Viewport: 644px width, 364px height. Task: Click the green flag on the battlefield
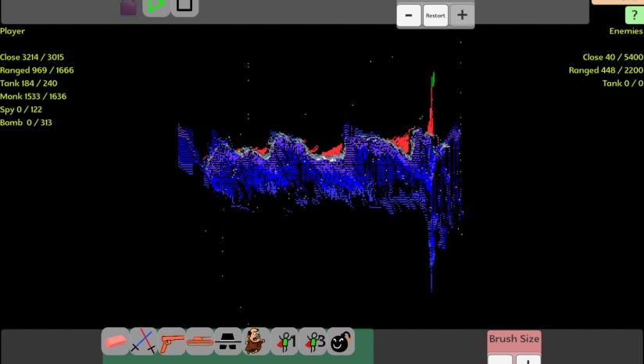433,80
